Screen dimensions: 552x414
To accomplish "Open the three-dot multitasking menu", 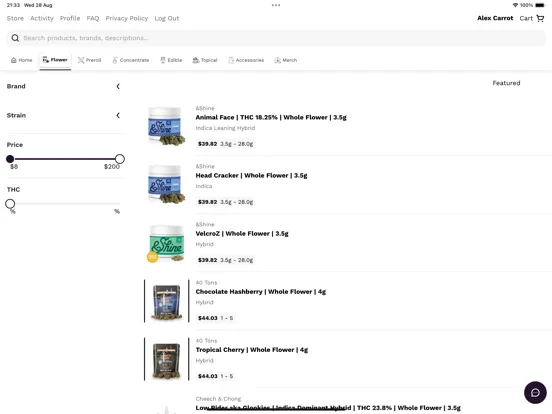I will tap(276, 5).
